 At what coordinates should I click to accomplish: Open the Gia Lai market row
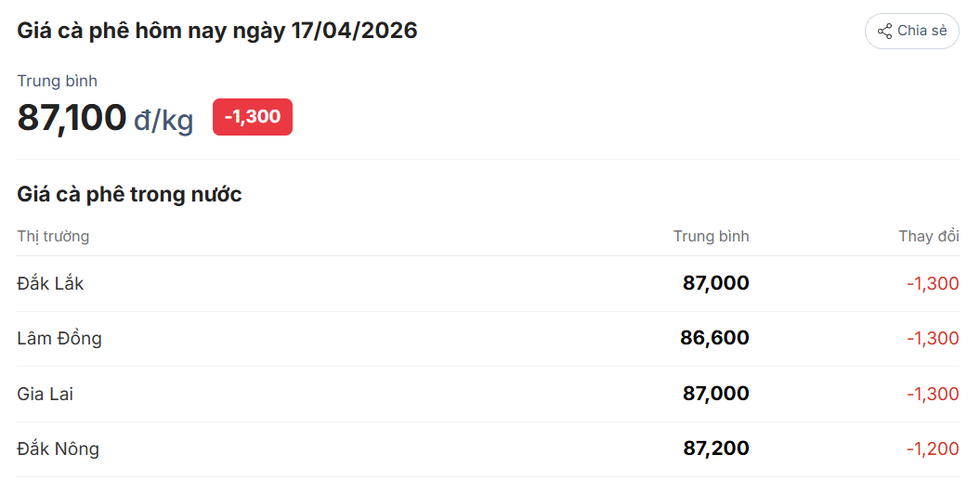point(45,394)
